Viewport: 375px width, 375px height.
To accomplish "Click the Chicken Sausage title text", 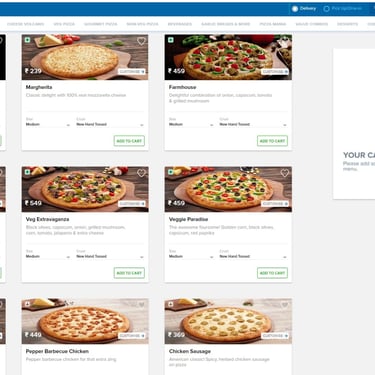I will pos(190,351).
